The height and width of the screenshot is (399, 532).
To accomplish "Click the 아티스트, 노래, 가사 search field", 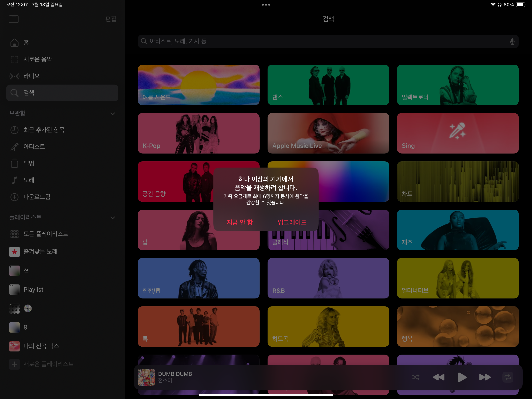I will pyautogui.click(x=313, y=41).
